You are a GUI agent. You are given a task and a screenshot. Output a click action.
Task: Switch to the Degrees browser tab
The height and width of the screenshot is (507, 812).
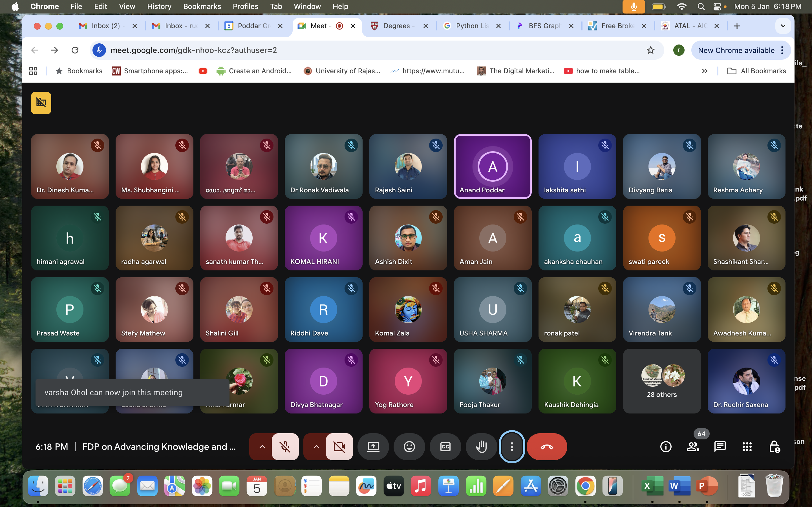click(397, 26)
